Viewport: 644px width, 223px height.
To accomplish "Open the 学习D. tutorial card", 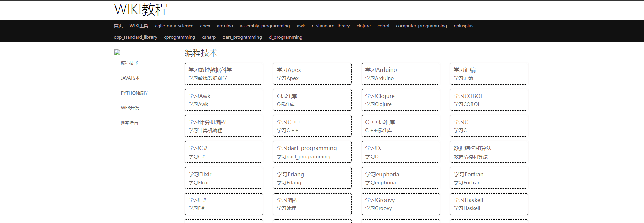I will [x=401, y=152].
